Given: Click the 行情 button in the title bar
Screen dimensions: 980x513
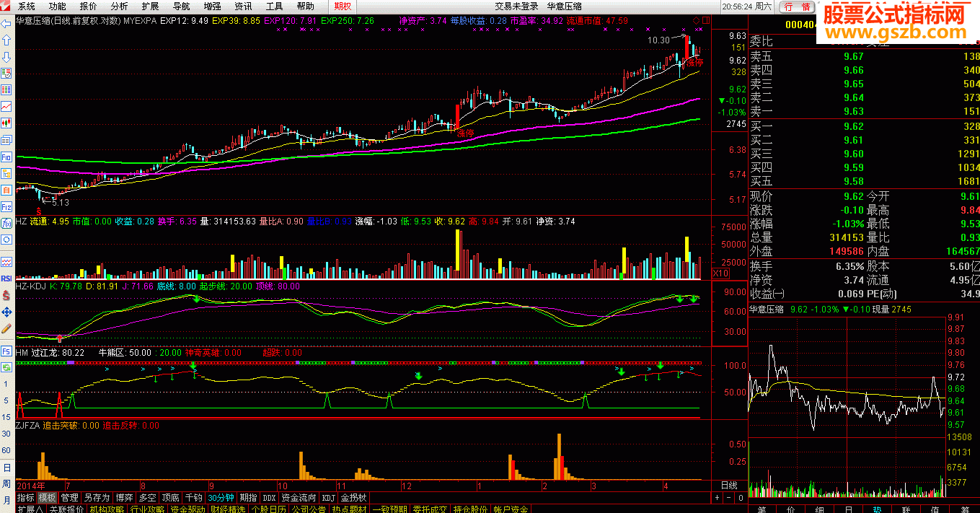Looking at the screenshot, I should [x=798, y=6].
